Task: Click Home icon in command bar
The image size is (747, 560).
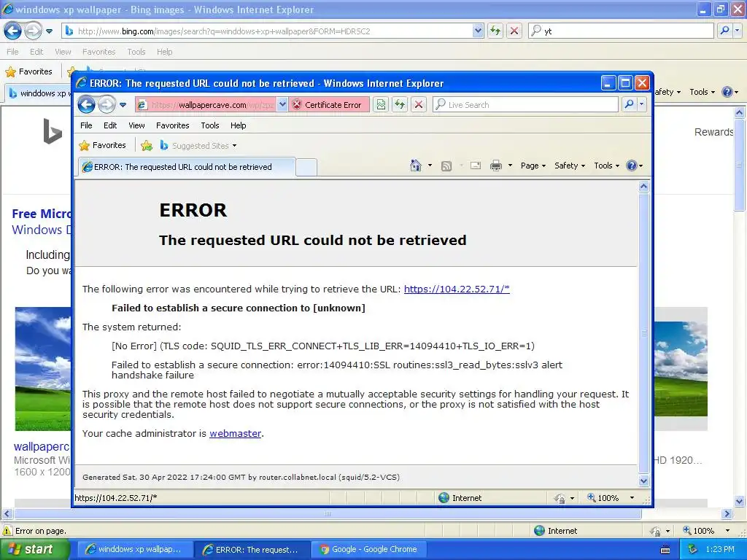Action: [415, 166]
